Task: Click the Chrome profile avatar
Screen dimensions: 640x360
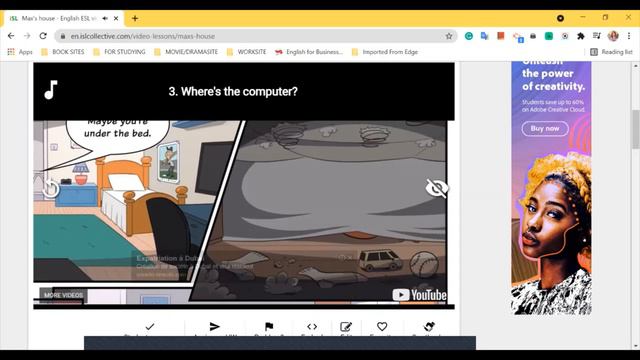Action: (613, 36)
